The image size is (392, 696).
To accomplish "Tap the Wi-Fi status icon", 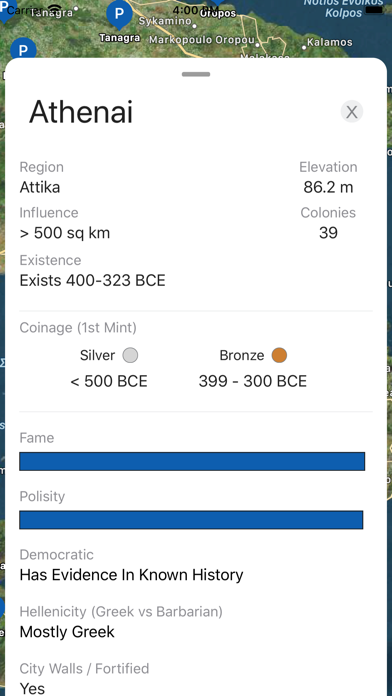I will click(55, 9).
